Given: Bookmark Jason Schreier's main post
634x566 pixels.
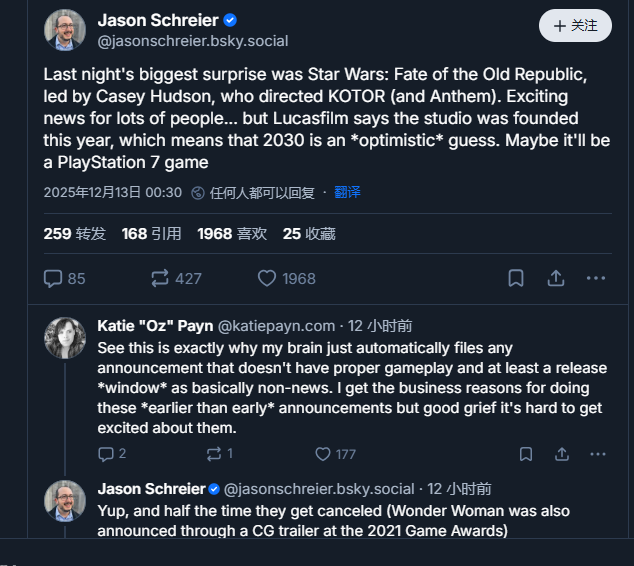Looking at the screenshot, I should pyautogui.click(x=516, y=279).
